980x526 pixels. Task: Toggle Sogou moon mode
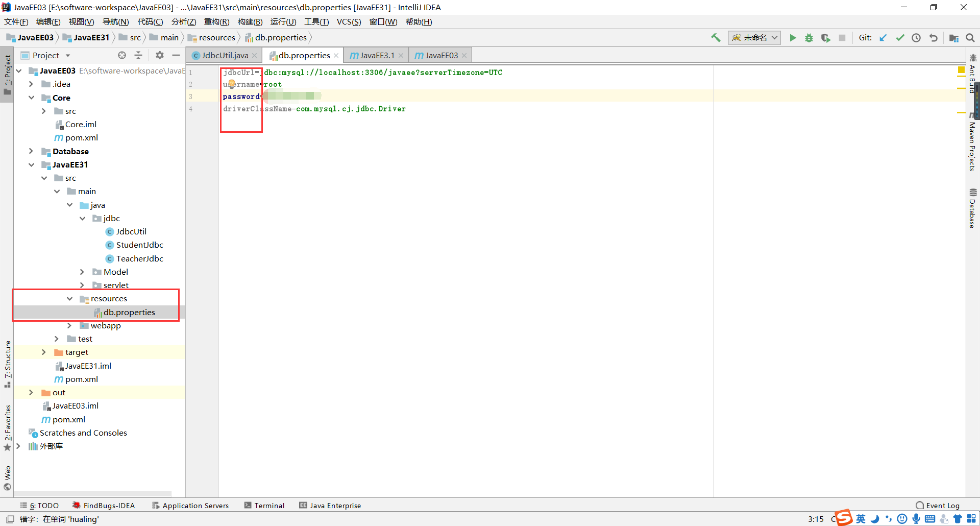pos(875,519)
